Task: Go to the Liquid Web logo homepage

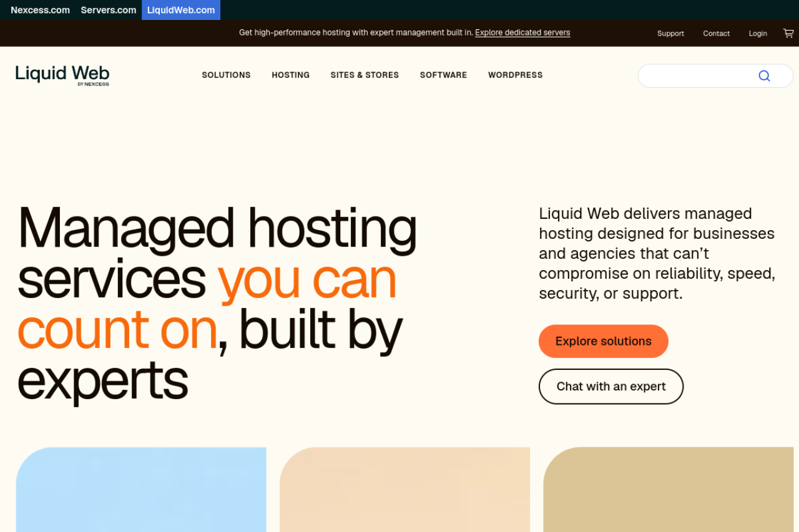Action: (62, 75)
